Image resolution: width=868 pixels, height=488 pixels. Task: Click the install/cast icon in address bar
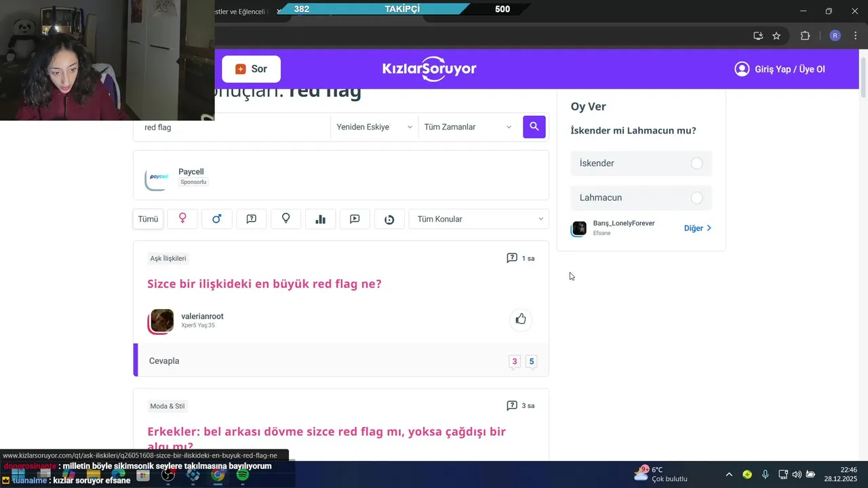click(x=758, y=36)
